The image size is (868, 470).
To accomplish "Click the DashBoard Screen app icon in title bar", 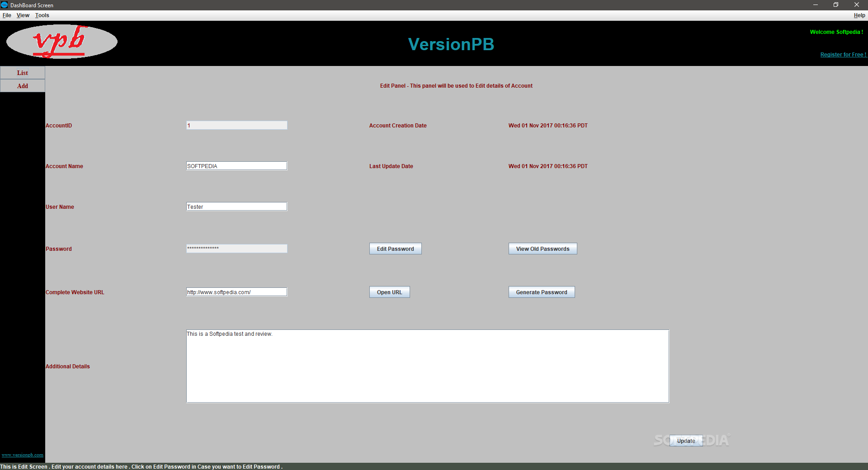I will [x=5, y=5].
